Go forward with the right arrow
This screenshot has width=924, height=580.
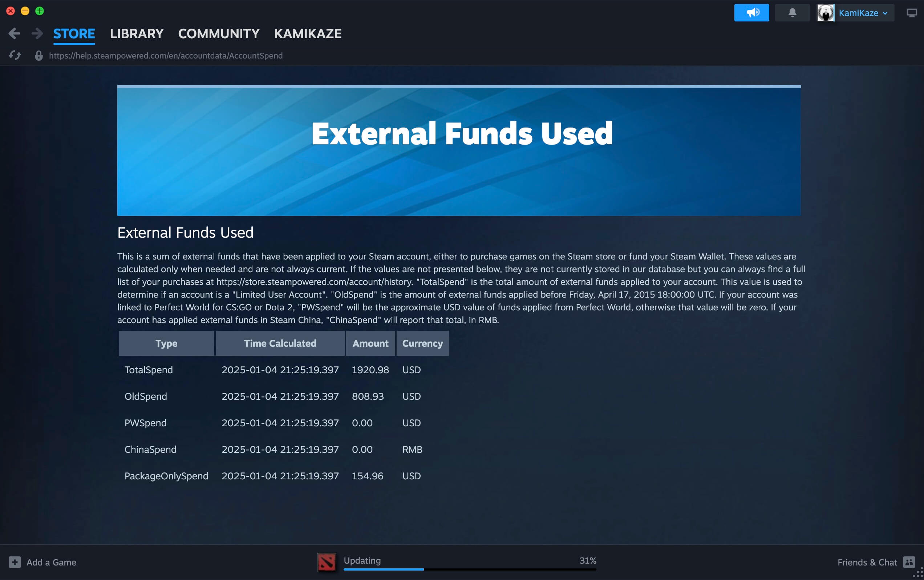point(37,34)
